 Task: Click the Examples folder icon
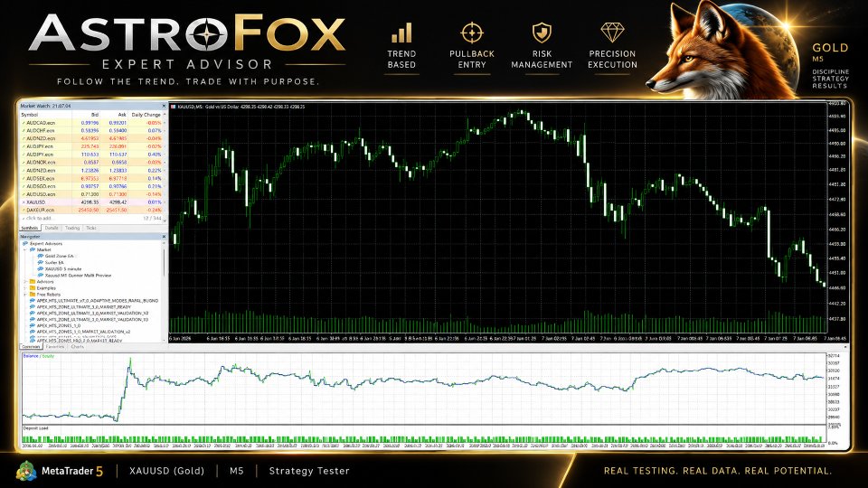tap(33, 287)
